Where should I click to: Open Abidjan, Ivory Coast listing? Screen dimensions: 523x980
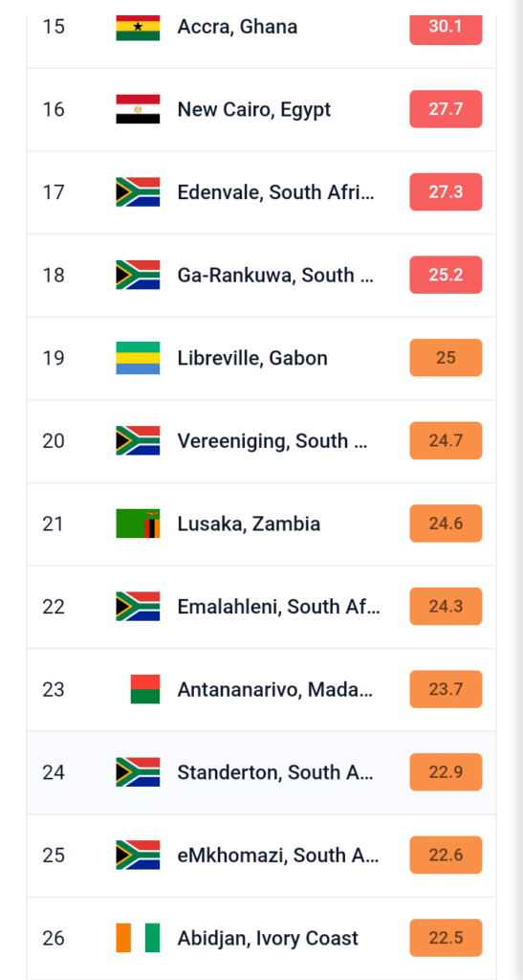(268, 938)
